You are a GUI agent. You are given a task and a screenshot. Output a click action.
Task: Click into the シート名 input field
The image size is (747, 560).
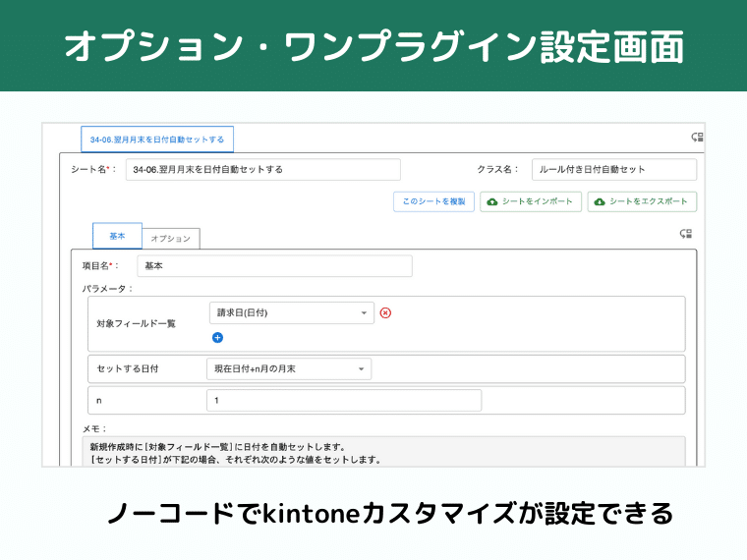coord(262,169)
